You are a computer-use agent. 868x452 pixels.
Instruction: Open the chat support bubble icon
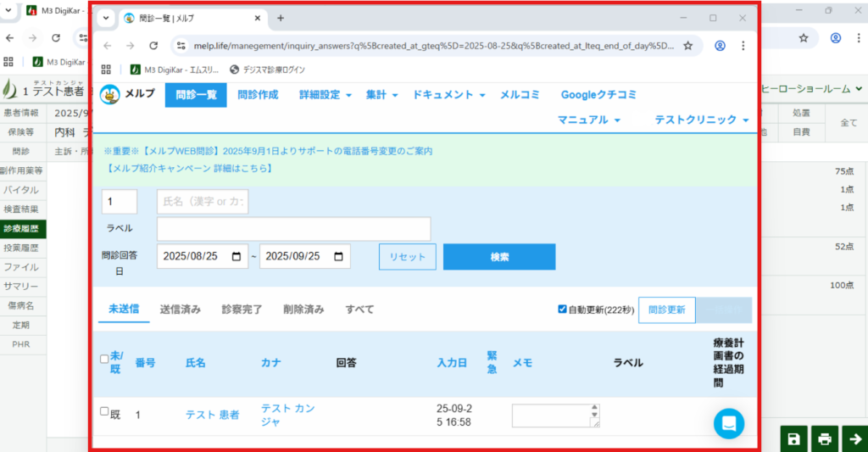(x=728, y=423)
